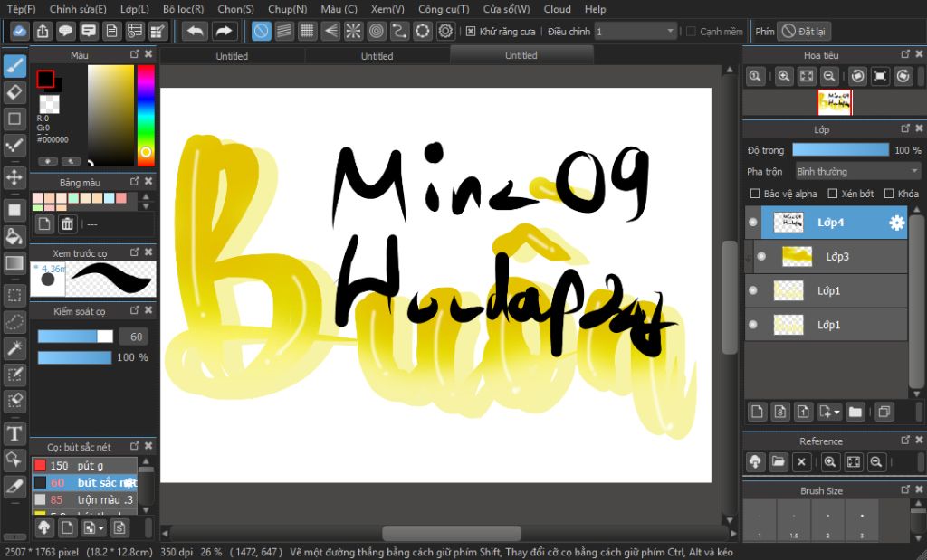The width and height of the screenshot is (927, 560).
Task: Enable the concentric circle snap guide
Action: pos(376,32)
